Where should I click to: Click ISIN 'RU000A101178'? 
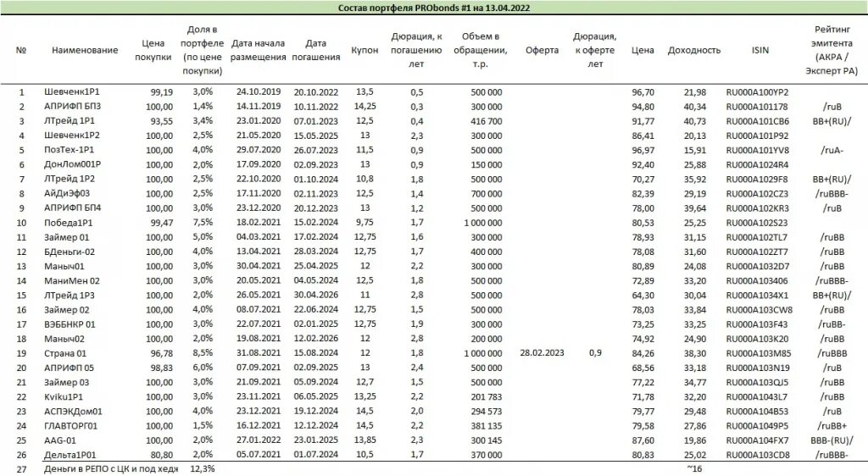[757, 107]
